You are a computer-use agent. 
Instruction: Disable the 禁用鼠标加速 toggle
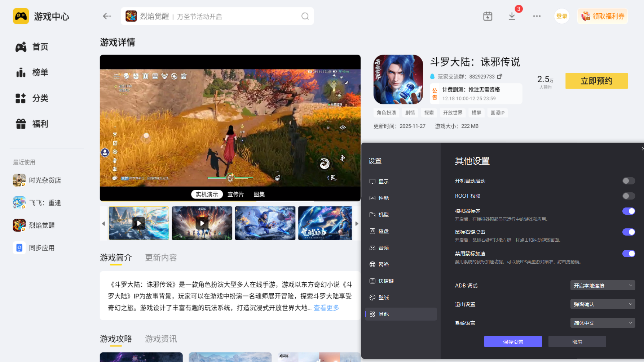click(x=628, y=254)
